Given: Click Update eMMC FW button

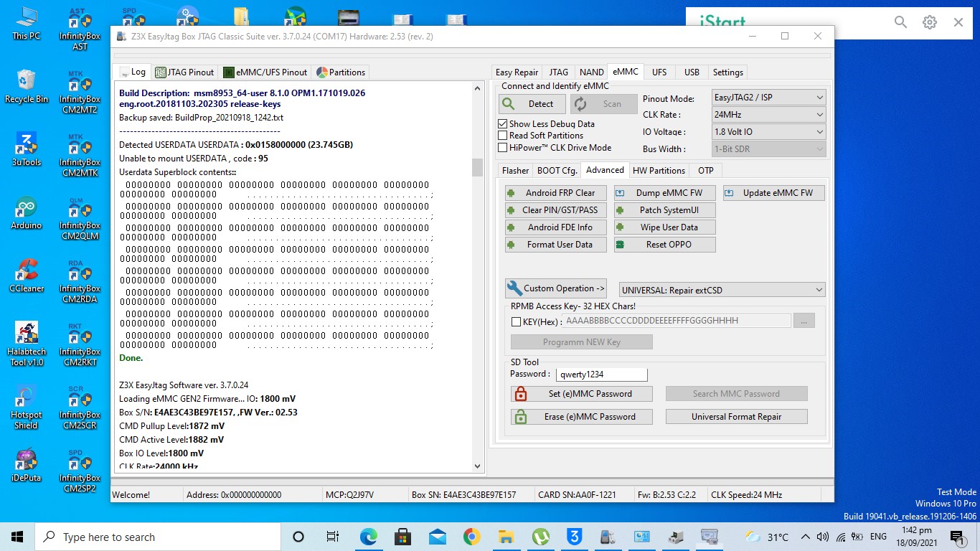Looking at the screenshot, I should [x=773, y=193].
